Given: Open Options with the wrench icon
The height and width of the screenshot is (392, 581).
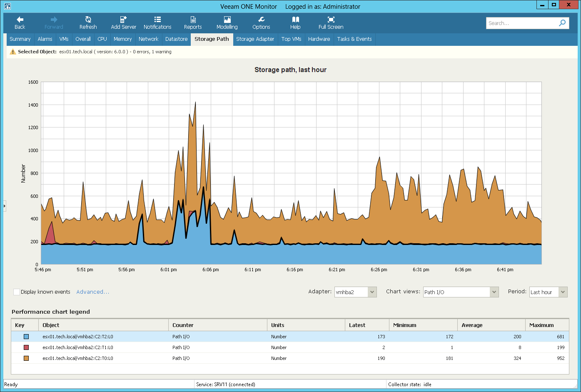Looking at the screenshot, I should coord(261,20).
